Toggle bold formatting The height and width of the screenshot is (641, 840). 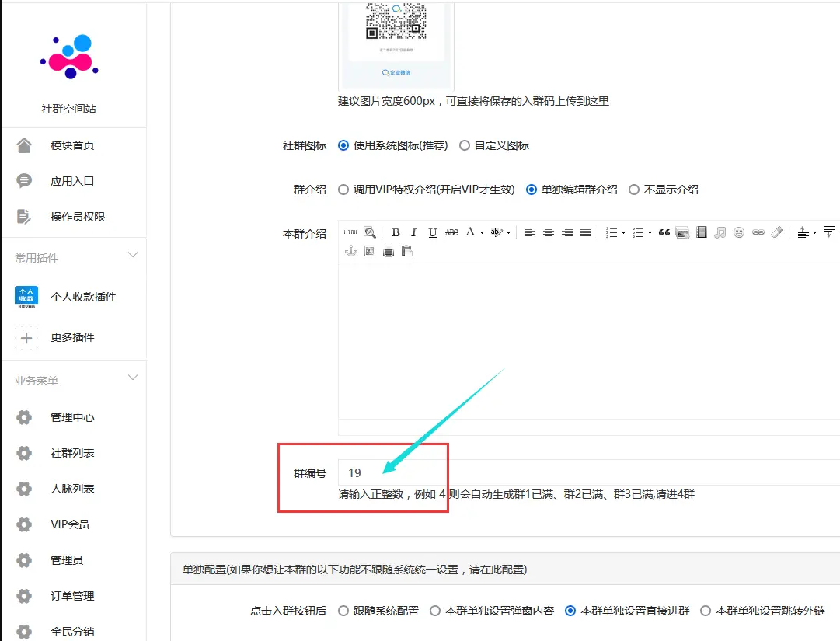(396, 232)
